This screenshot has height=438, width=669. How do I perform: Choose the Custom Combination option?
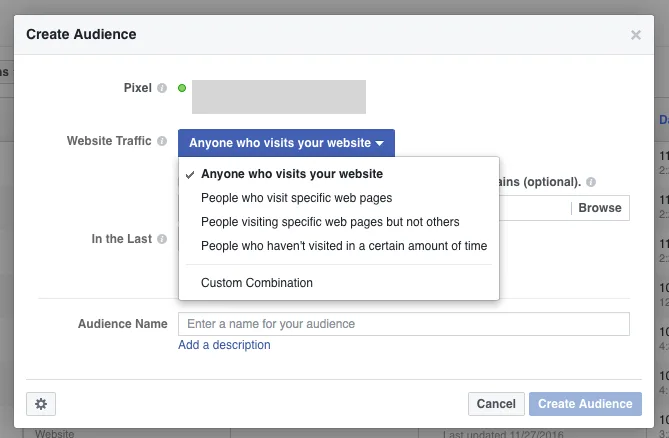257,283
